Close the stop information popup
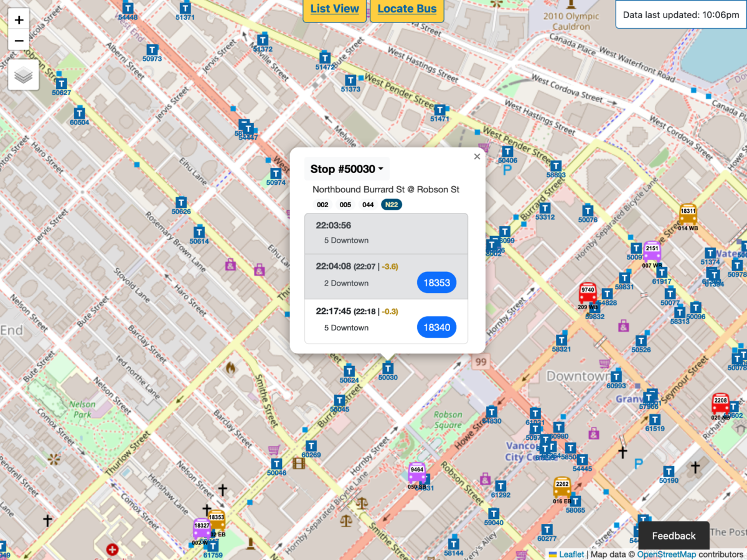Image resolution: width=747 pixels, height=560 pixels. [x=477, y=157]
